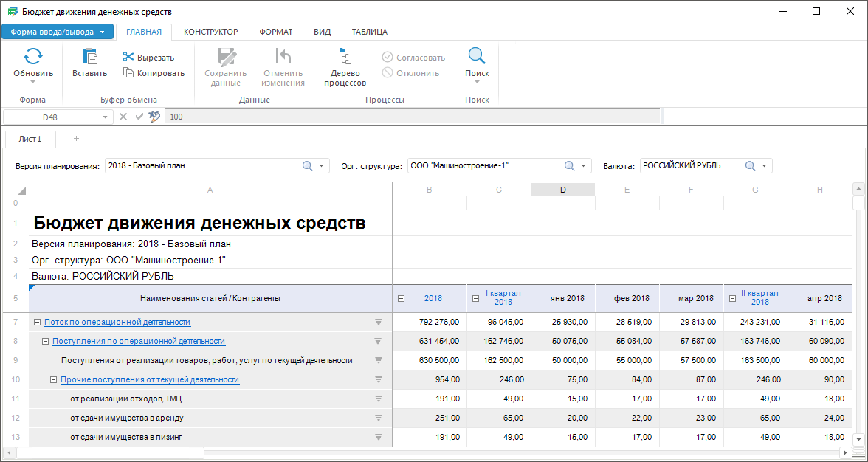The height and width of the screenshot is (462, 868).
Task: Click the Вырезать scissors icon
Action: [x=128, y=57]
